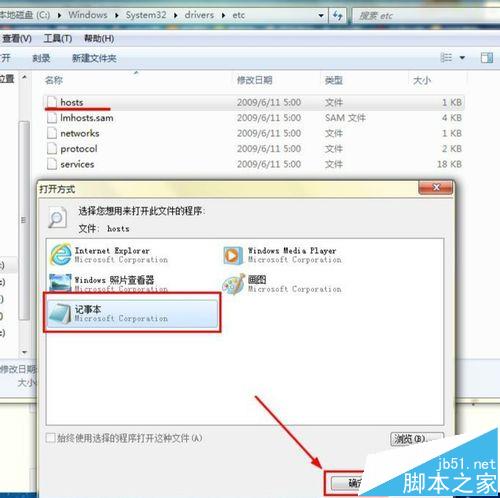Expand the arrow before Windows in path
Viewport: 500px width, 498px height.
pyautogui.click(x=59, y=15)
